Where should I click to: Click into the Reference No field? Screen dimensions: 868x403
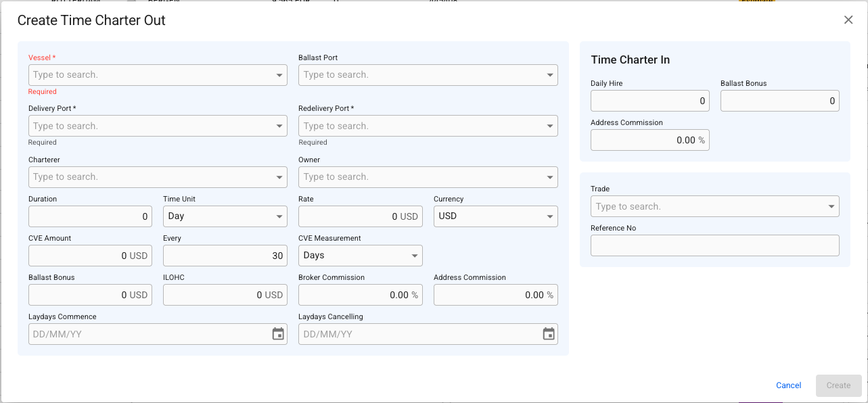(x=714, y=245)
